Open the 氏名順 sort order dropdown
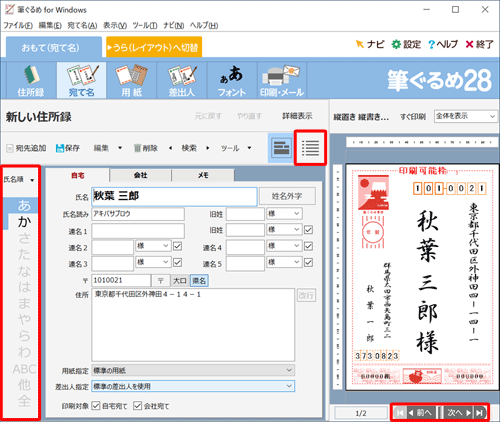 click(x=19, y=180)
